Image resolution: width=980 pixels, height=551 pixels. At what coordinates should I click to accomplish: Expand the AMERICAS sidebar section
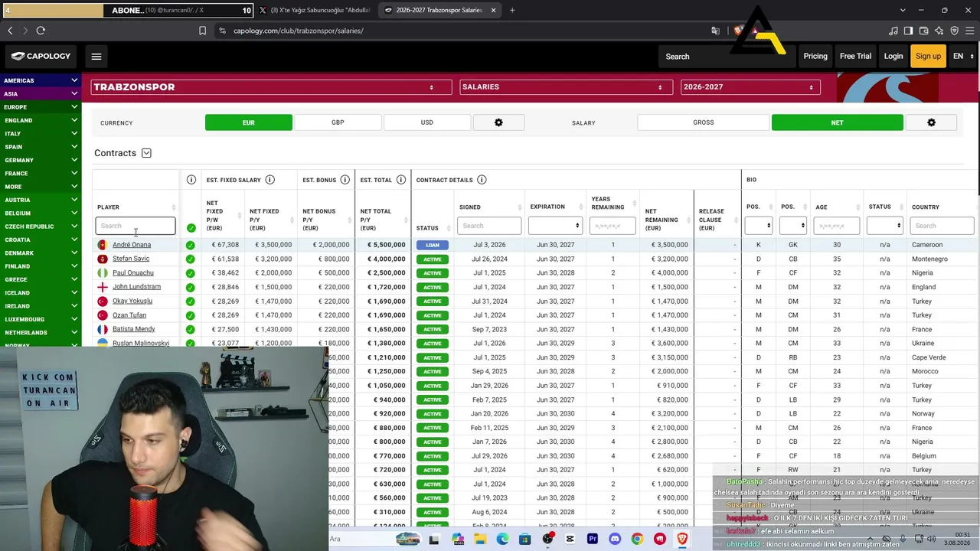(x=41, y=80)
